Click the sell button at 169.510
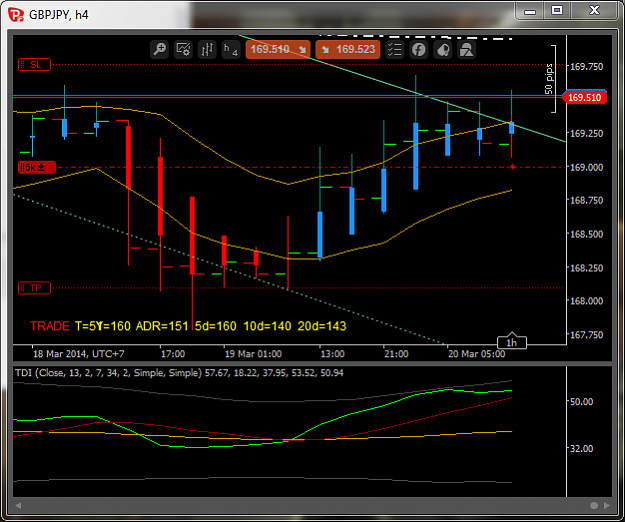The width and height of the screenshot is (625, 522). click(278, 49)
